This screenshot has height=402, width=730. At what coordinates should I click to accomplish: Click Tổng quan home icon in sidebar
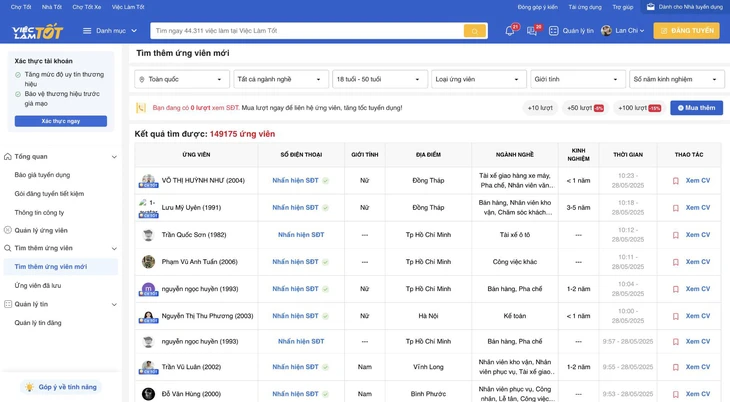(x=7, y=157)
